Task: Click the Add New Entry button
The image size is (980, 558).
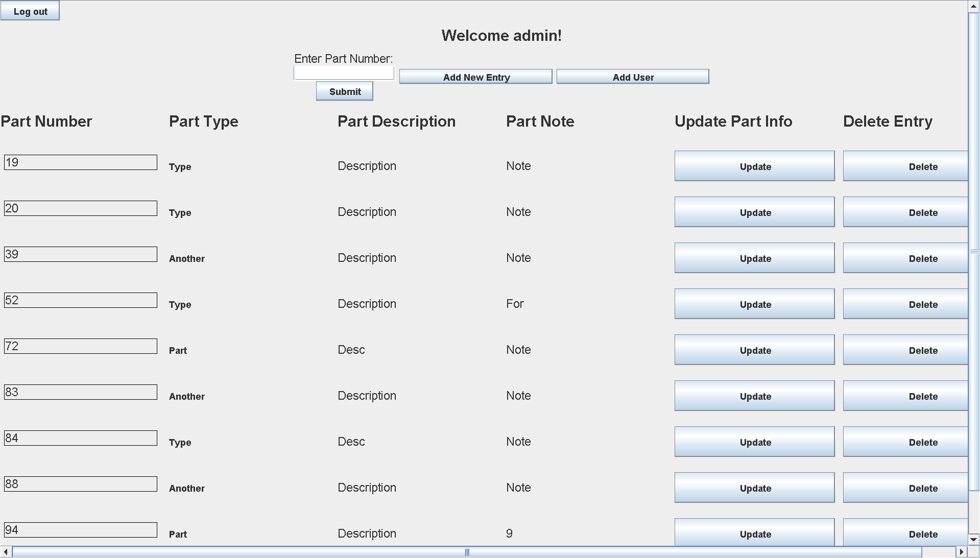Action: click(475, 77)
